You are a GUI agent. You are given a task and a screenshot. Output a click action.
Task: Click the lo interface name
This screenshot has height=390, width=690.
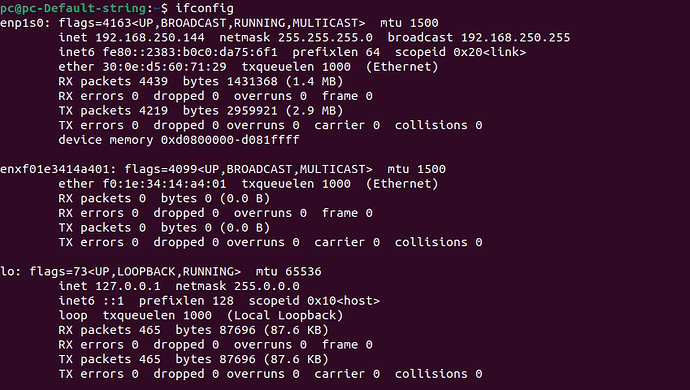[x=7, y=272]
